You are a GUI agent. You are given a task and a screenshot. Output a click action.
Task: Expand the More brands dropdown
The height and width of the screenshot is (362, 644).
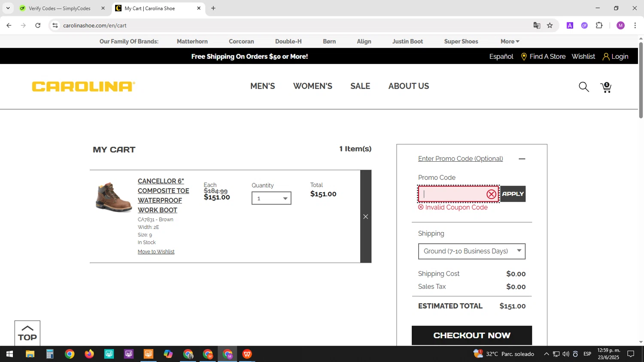[510, 42]
